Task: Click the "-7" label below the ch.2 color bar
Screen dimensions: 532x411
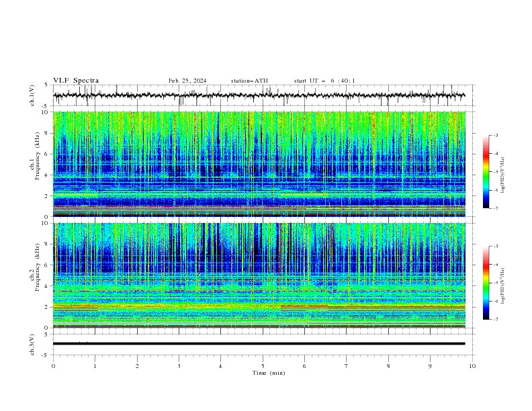Action: (x=496, y=319)
